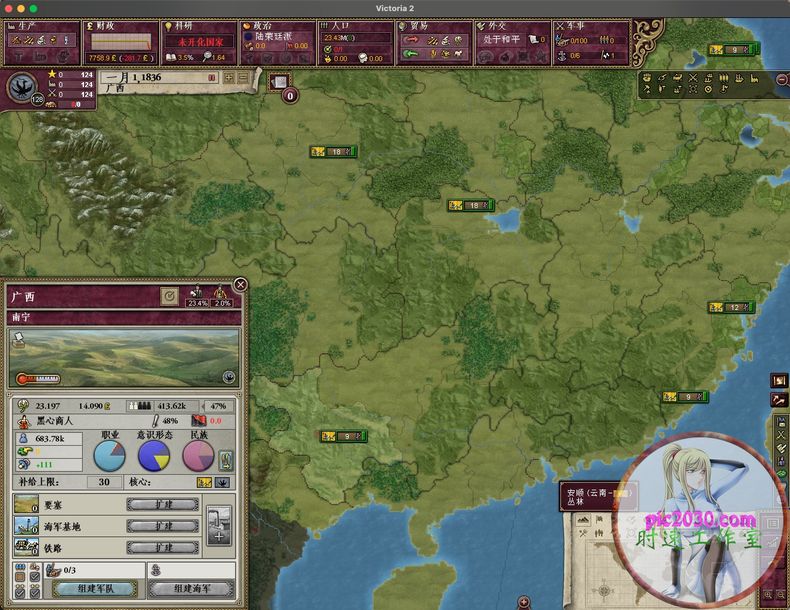Click the 未开化国家 uncivilized nation label
This screenshot has width=790, height=610.
[x=200, y=42]
